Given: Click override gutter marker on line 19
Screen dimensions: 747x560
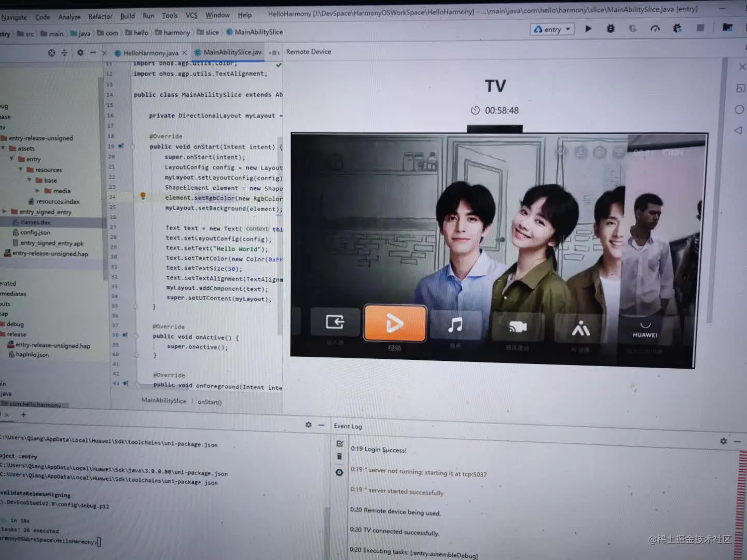Looking at the screenshot, I should (x=121, y=146).
